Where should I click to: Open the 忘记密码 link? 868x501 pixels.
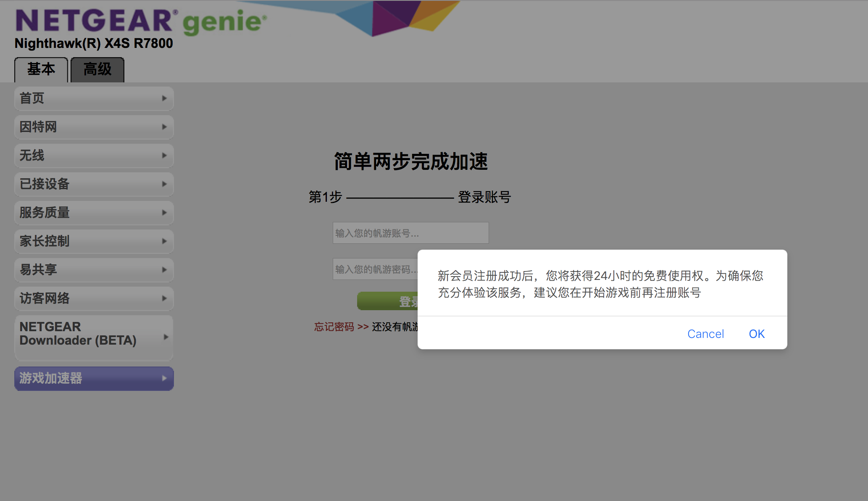tap(334, 327)
